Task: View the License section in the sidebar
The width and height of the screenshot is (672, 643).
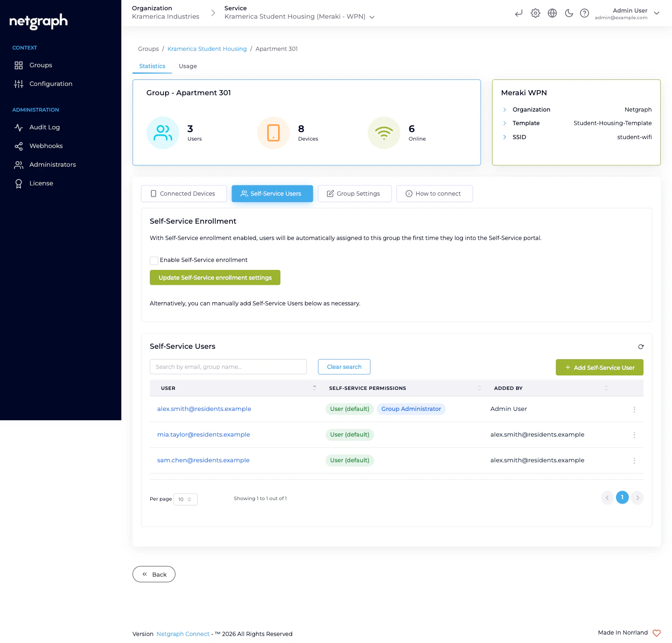Action: click(41, 183)
